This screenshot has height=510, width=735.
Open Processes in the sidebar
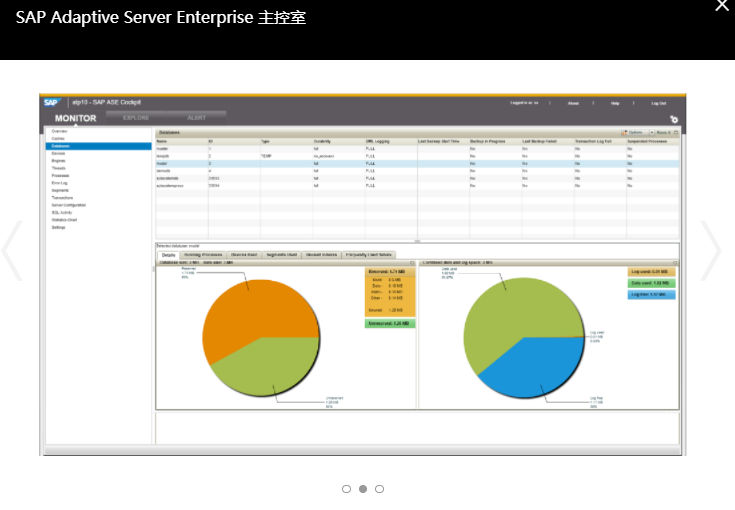(x=60, y=176)
